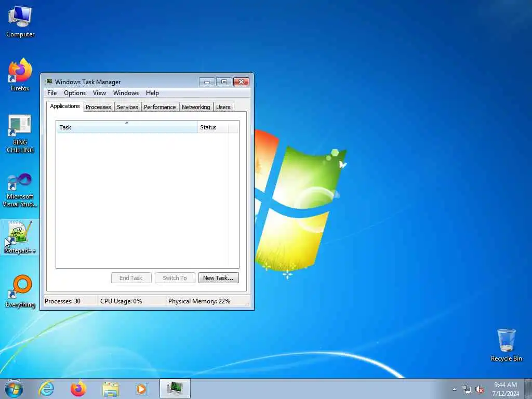Viewport: 532px width, 399px height.
Task: Select the Firefox desktop shortcut
Action: (20, 75)
